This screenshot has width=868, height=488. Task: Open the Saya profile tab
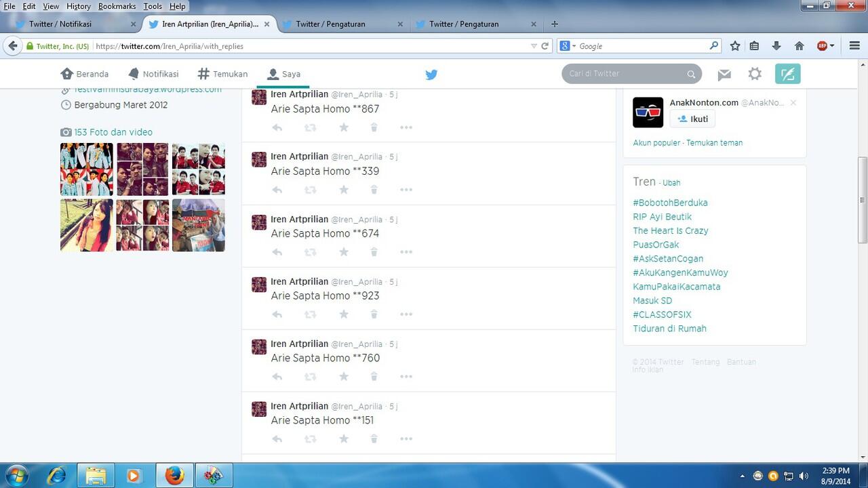coord(283,74)
